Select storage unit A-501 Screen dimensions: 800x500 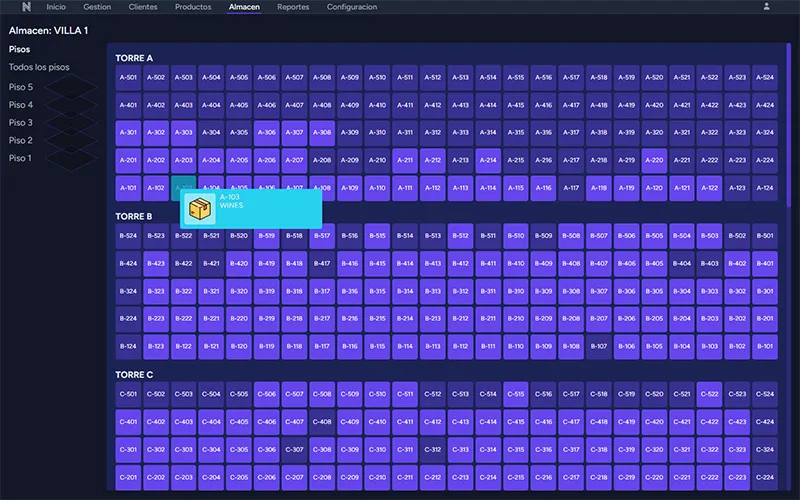pos(128,77)
